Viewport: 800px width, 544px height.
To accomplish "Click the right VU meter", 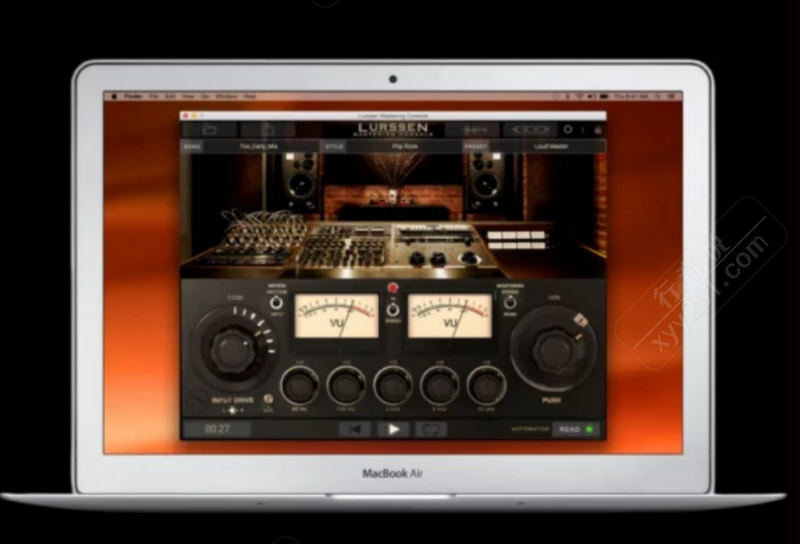I will 450,316.
